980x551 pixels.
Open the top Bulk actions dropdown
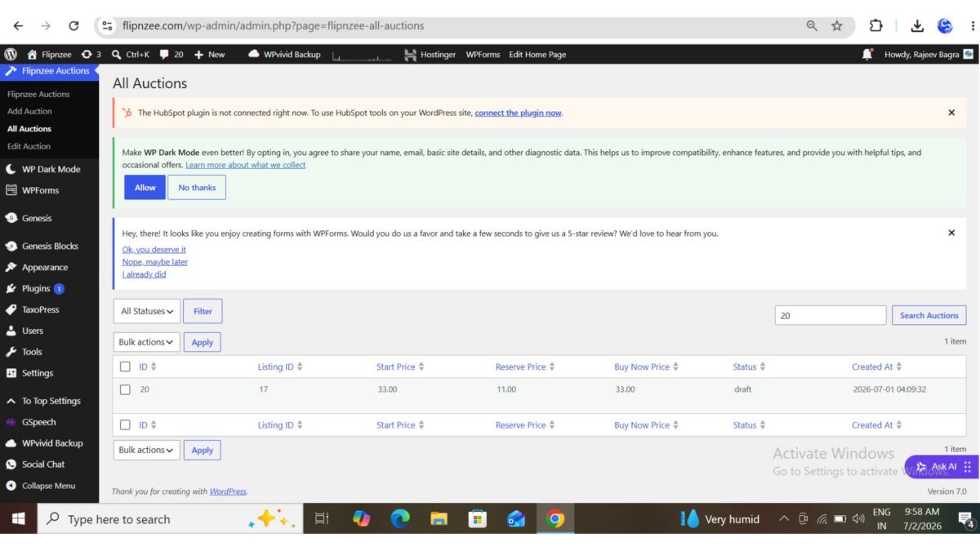[146, 342]
